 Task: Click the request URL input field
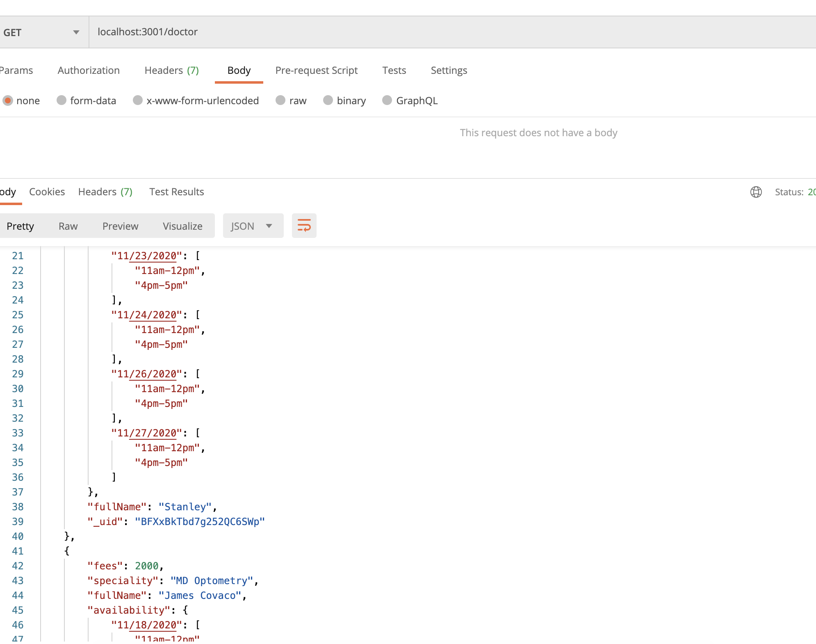(410, 32)
